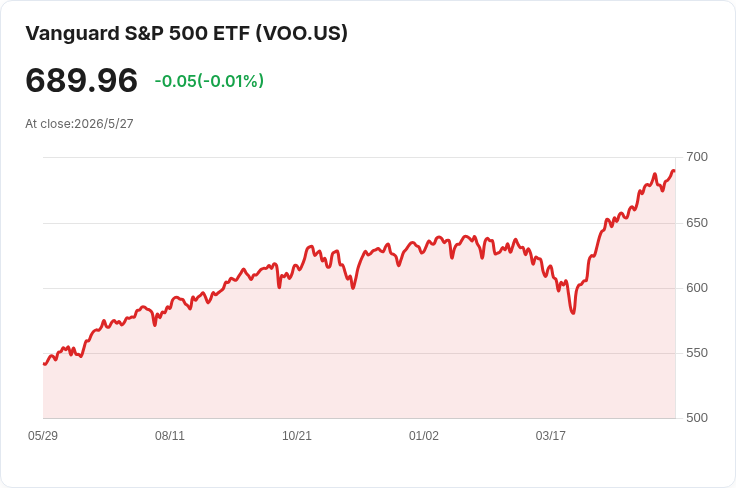Image resolution: width=736 pixels, height=488 pixels.
Task: Click the chart line's latest endpoint near 690
Action: click(x=674, y=171)
